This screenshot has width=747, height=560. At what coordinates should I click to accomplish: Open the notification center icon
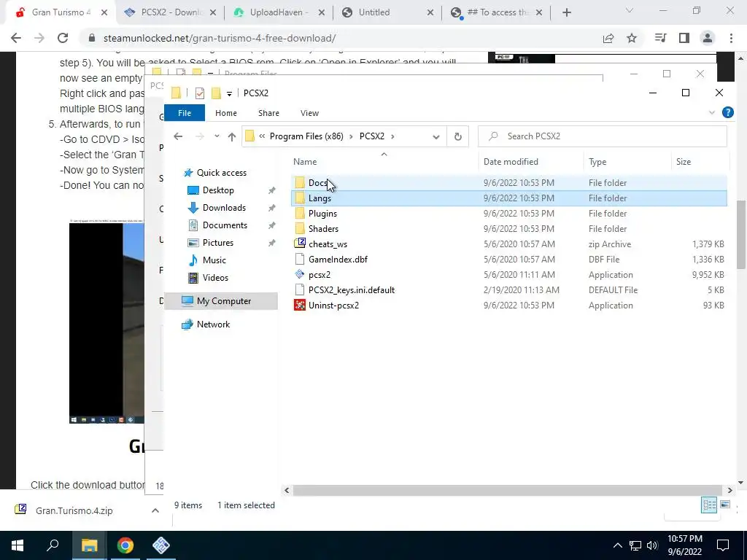click(x=723, y=545)
